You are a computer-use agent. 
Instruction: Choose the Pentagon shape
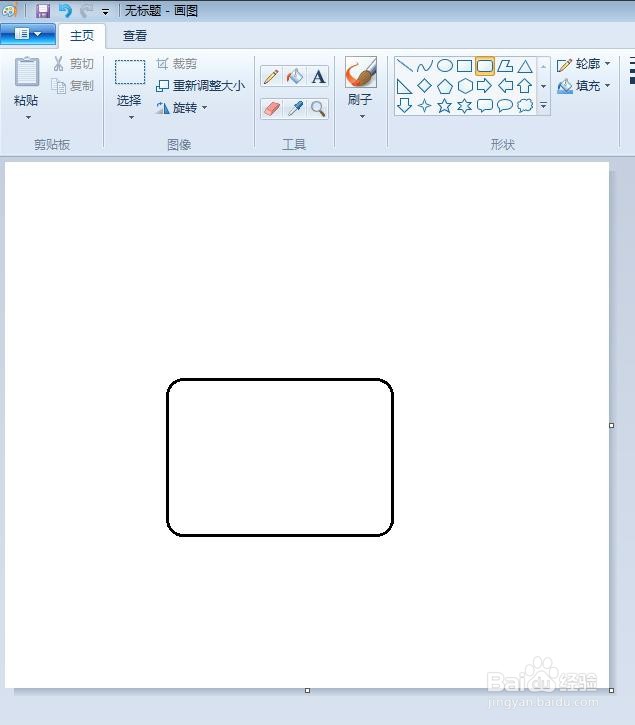(445, 86)
